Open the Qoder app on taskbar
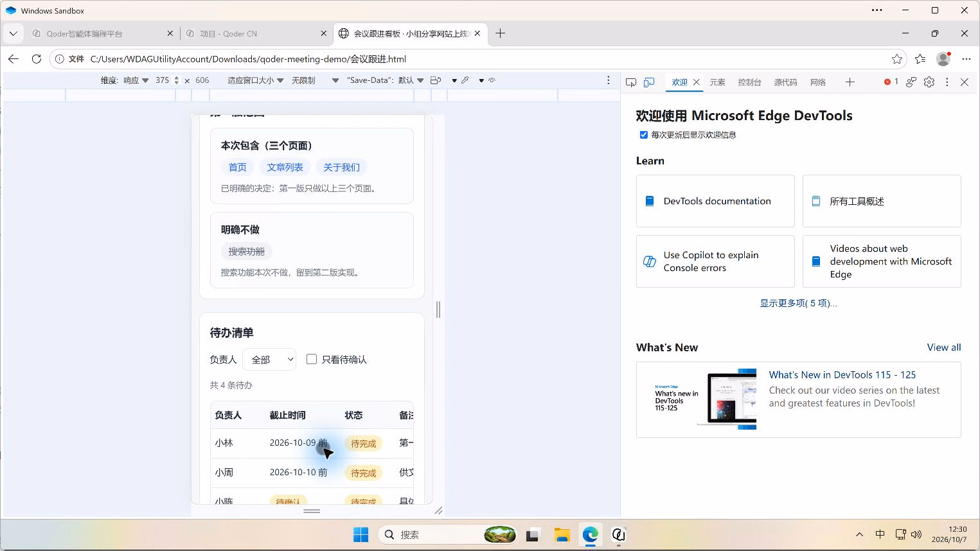The height and width of the screenshot is (551, 980). click(x=618, y=534)
